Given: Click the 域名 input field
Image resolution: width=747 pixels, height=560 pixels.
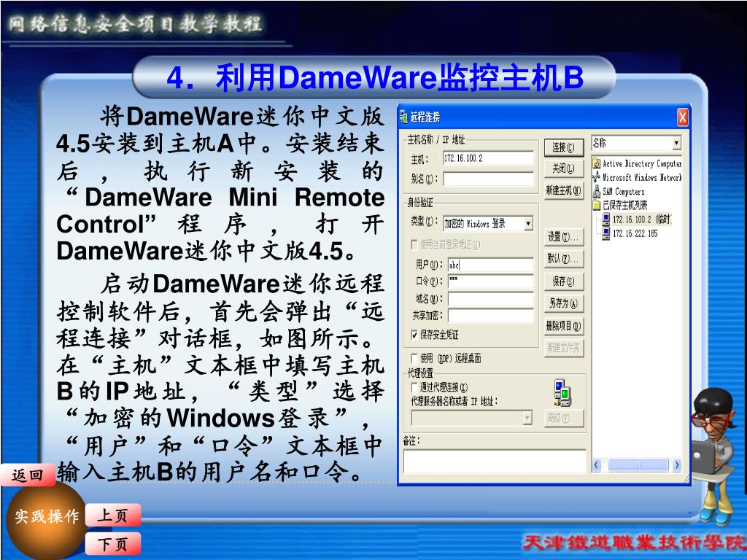Looking at the screenshot, I should click(x=491, y=298).
